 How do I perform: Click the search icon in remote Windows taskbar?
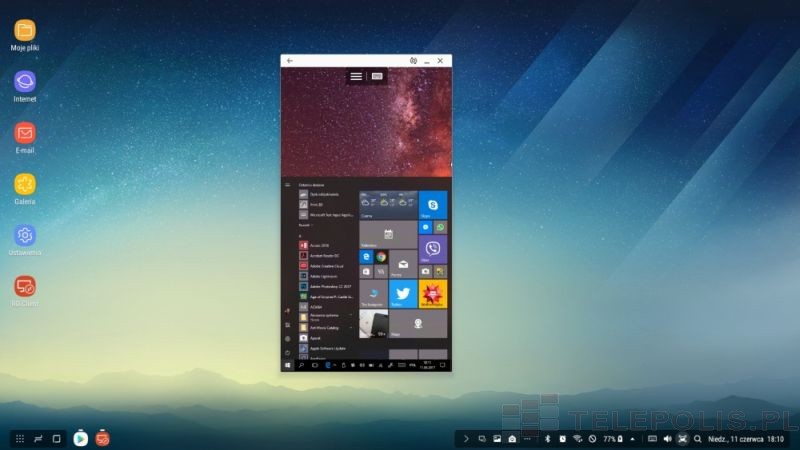coord(302,365)
